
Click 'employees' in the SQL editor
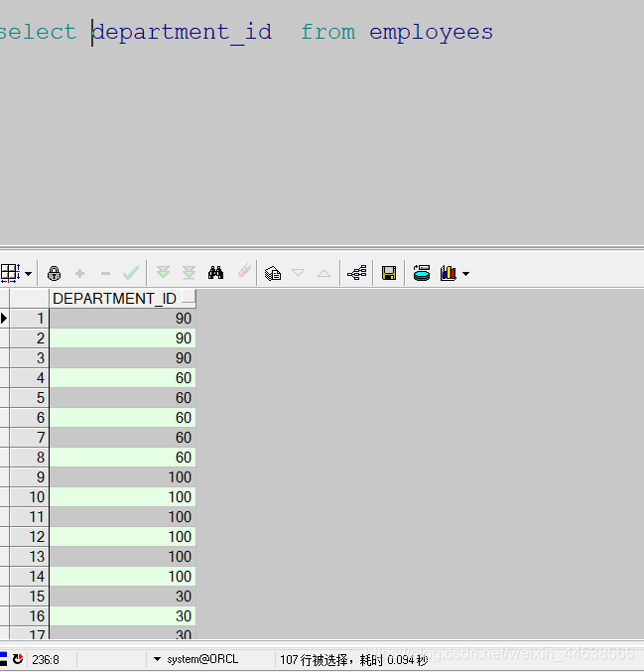431,33
